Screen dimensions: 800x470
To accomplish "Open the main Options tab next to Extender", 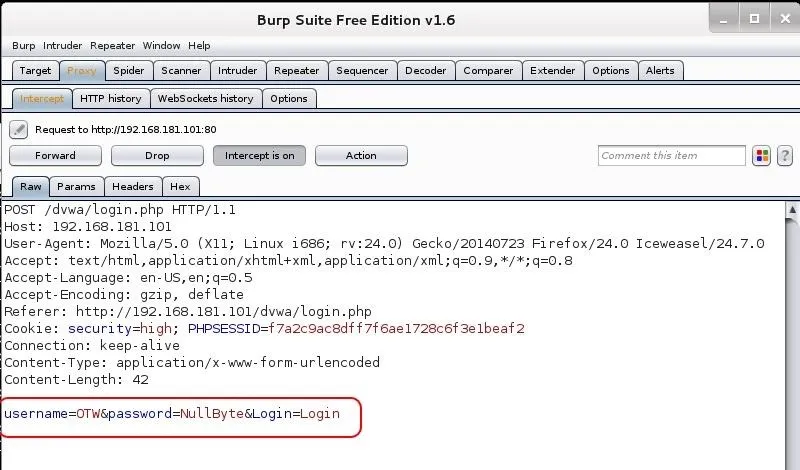I will tap(611, 71).
